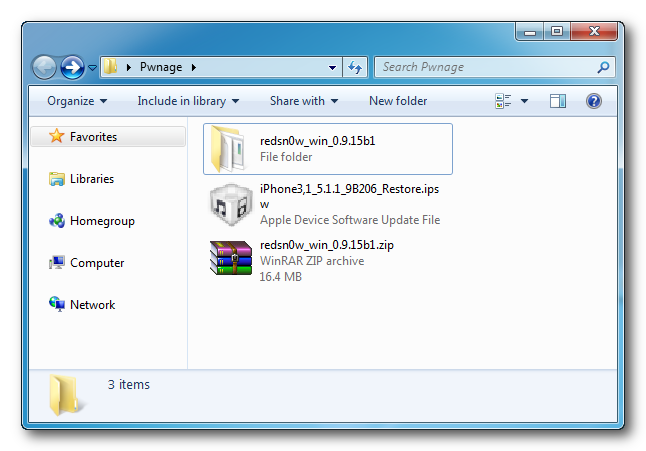The image size is (646, 451).
Task: Click the Computer monitor icon
Action: [57, 263]
